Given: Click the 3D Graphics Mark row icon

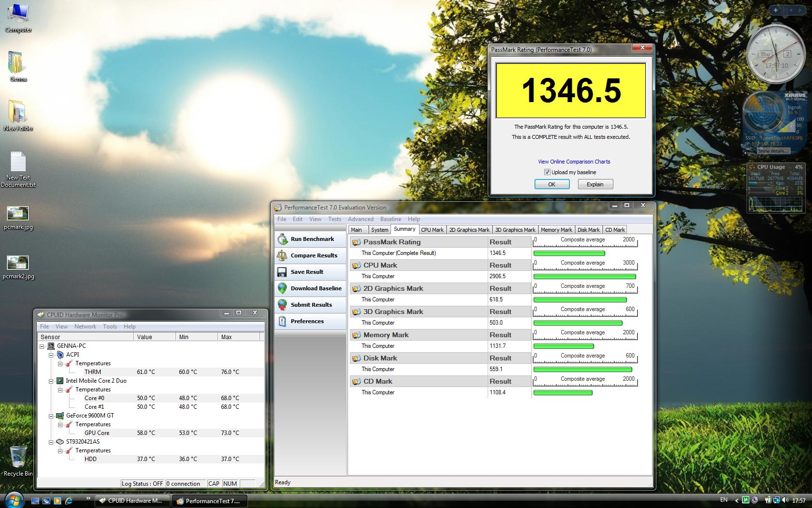Looking at the screenshot, I should [356, 312].
